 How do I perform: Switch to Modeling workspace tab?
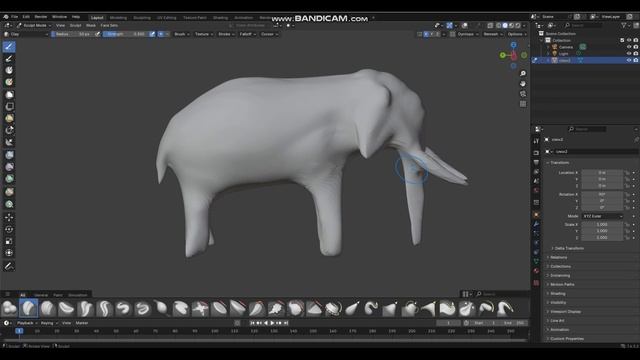click(x=118, y=18)
